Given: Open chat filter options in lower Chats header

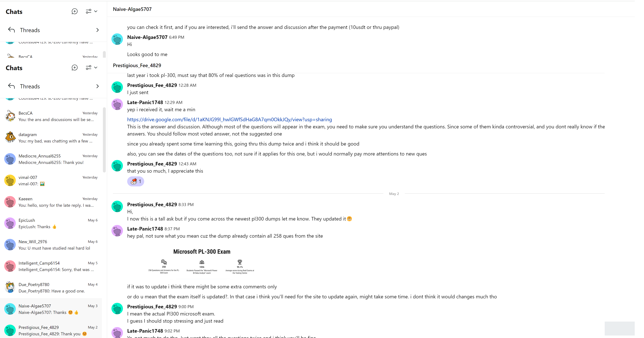Looking at the screenshot, I should pos(91,68).
